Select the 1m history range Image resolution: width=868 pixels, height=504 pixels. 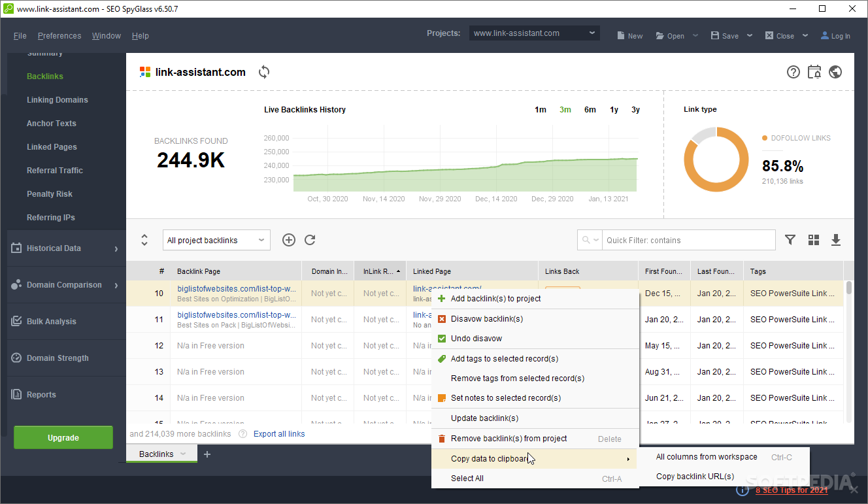pos(541,110)
